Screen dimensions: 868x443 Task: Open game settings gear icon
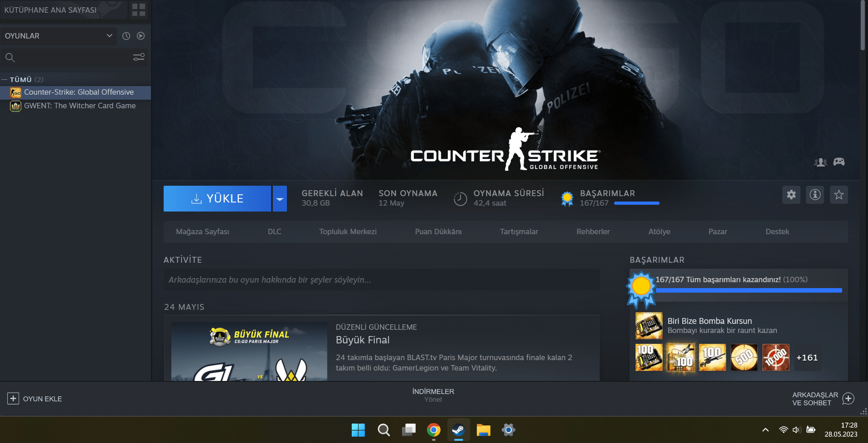coord(791,195)
